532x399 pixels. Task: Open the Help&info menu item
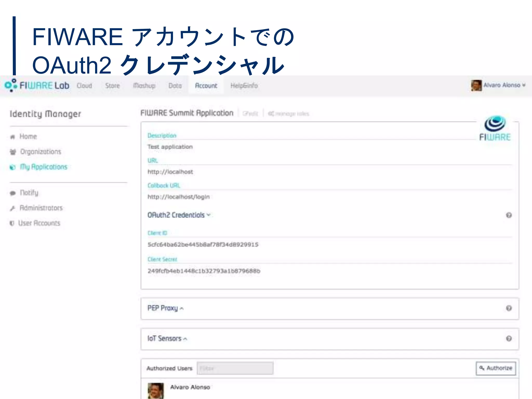click(x=244, y=85)
